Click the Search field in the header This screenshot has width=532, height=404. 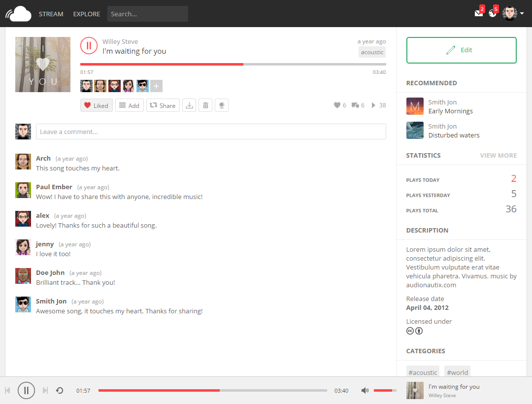point(148,14)
